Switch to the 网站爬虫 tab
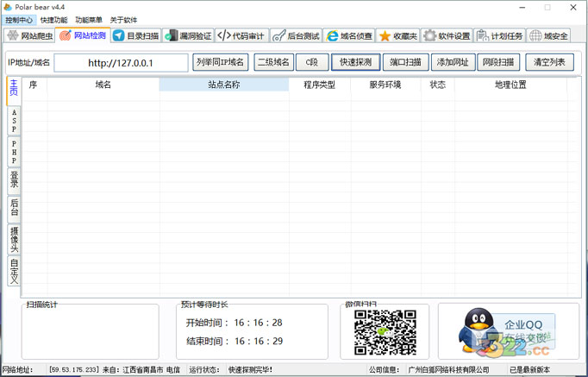Image resolution: width=588 pixels, height=377 pixels. pyautogui.click(x=29, y=36)
